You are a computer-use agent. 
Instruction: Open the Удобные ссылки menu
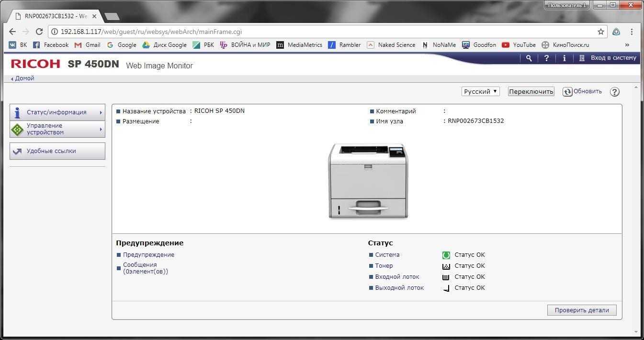(x=57, y=151)
